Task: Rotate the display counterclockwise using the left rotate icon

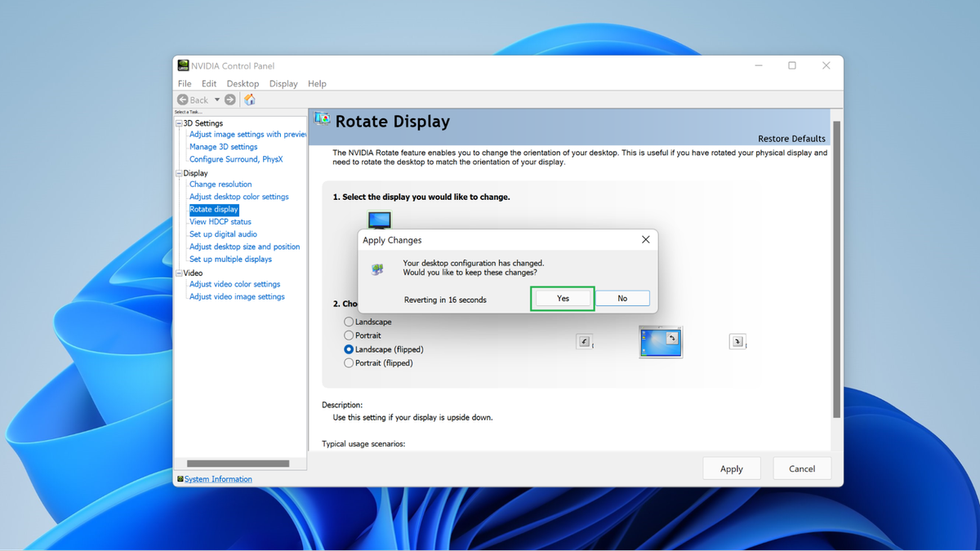Action: coord(584,341)
